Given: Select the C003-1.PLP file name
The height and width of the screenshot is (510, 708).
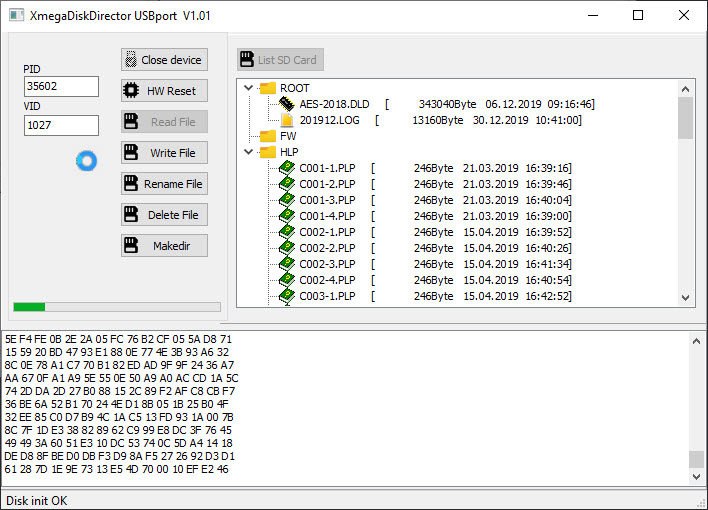Looking at the screenshot, I should (x=327, y=296).
